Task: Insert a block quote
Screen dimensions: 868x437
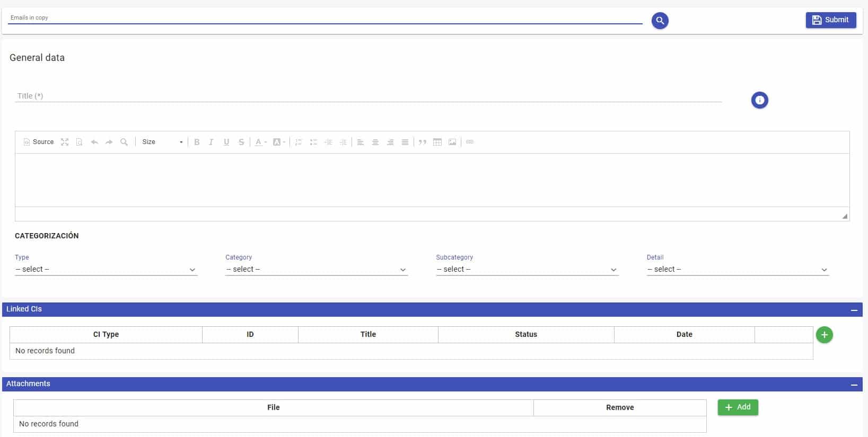Action: [423, 142]
